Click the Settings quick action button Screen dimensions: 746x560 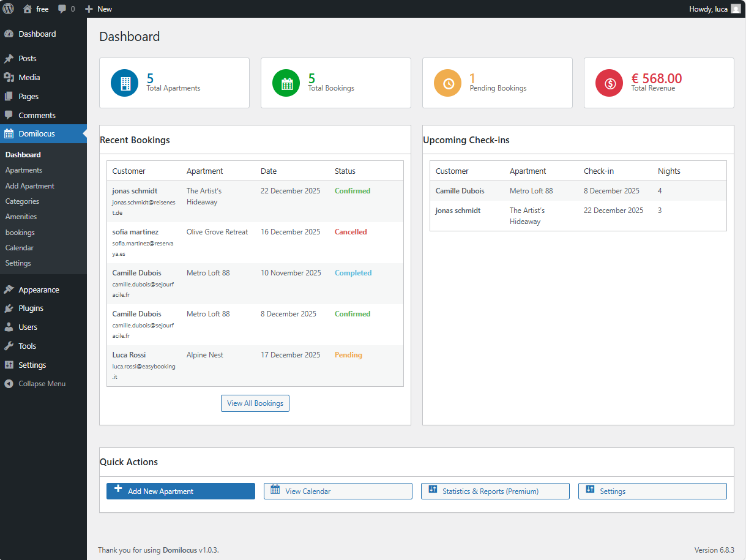(652, 491)
